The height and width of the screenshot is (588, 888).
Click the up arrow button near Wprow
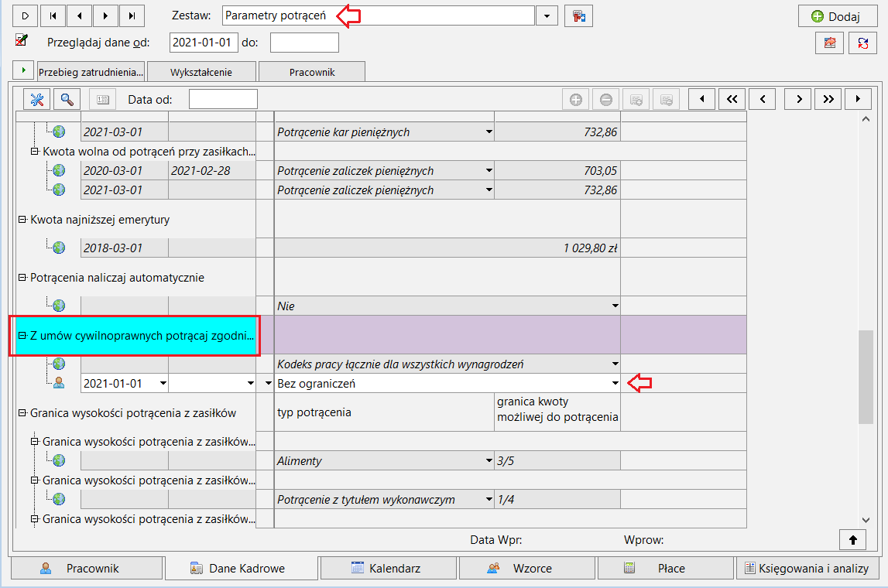853,540
